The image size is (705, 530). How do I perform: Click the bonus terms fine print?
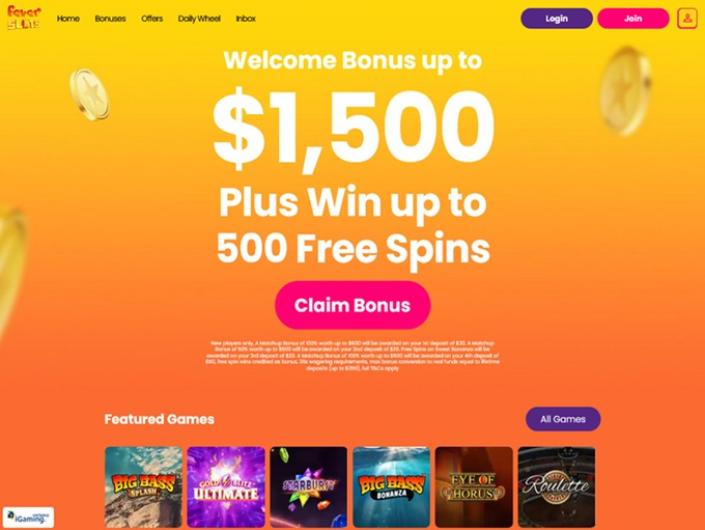(352, 356)
